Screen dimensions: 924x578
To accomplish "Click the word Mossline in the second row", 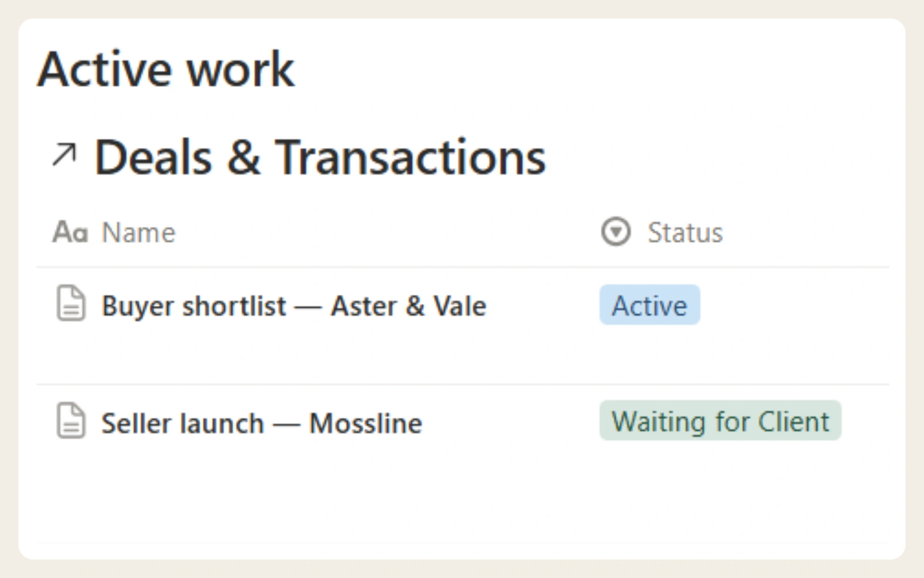I will click(x=366, y=423).
